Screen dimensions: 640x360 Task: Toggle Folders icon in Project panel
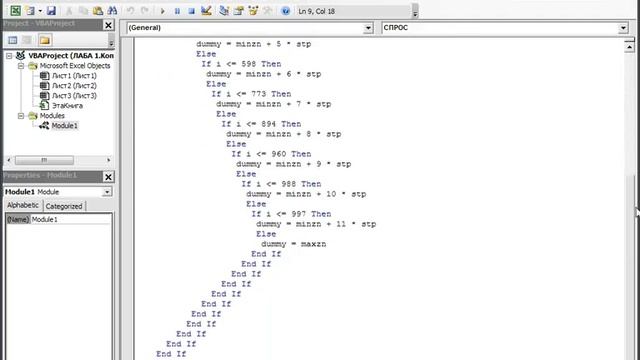(45, 40)
